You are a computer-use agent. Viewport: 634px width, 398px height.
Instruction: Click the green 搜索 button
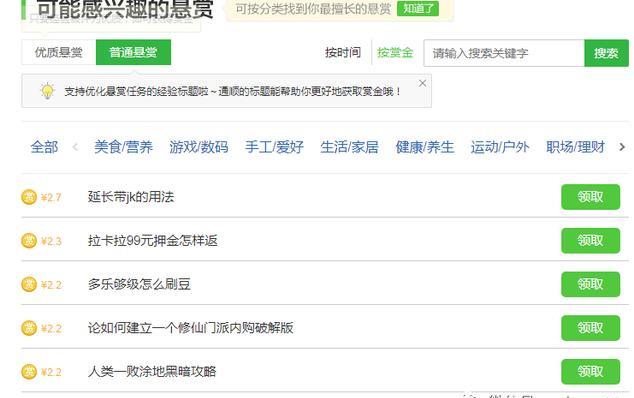coord(607,53)
